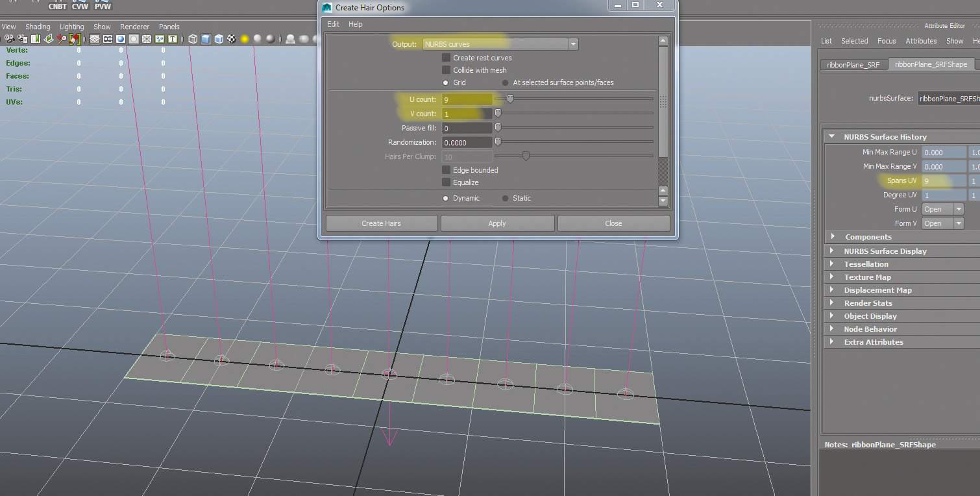Image resolution: width=980 pixels, height=496 pixels.
Task: Toggle the Isolate Select icon
Action: coord(290,39)
